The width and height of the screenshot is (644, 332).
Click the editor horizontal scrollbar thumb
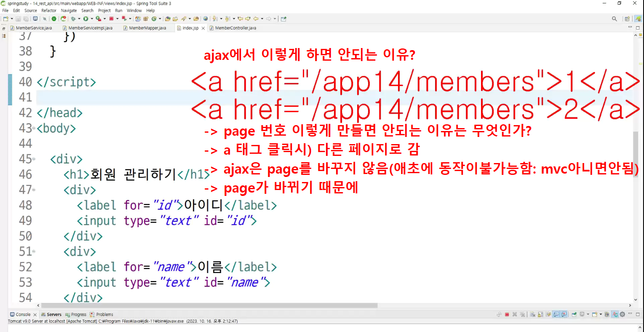click(209, 305)
